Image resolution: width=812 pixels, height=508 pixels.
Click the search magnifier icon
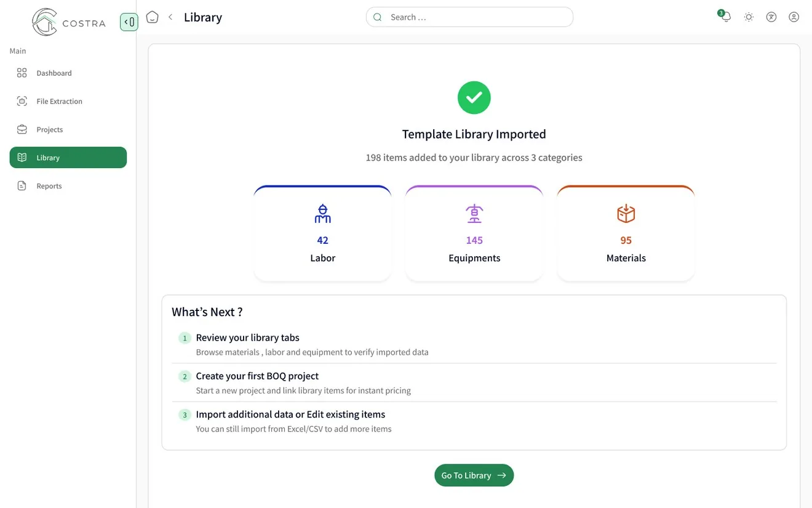pyautogui.click(x=378, y=17)
